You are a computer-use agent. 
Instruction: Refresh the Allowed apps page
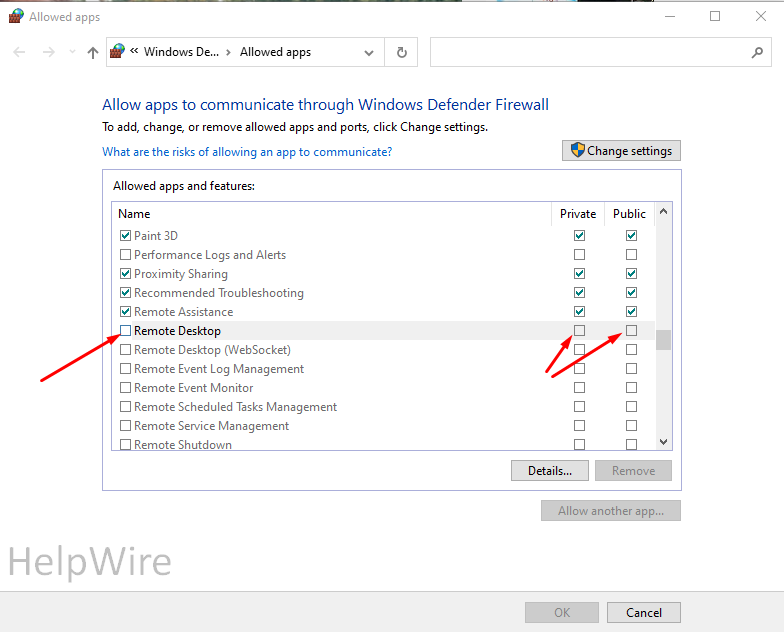point(402,52)
